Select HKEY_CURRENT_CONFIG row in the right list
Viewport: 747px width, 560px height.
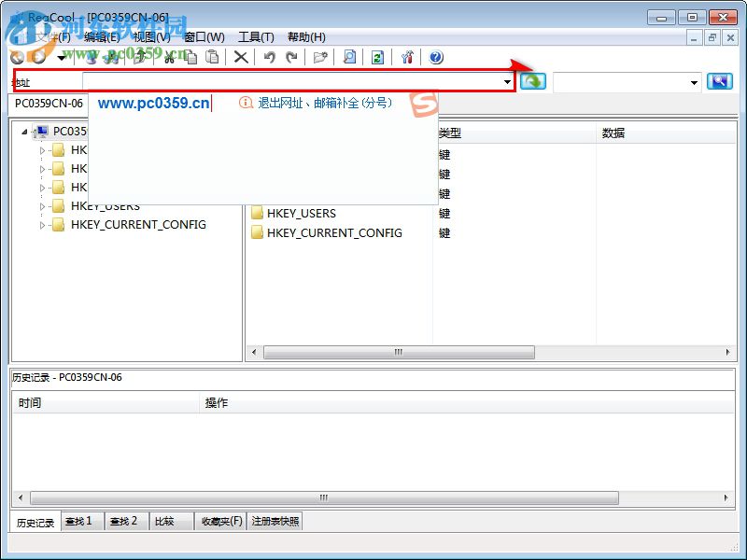tap(334, 232)
